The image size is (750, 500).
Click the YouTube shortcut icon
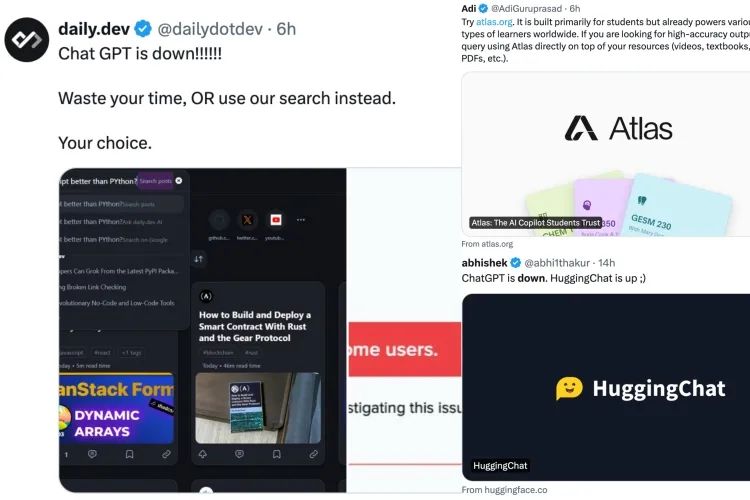point(276,220)
